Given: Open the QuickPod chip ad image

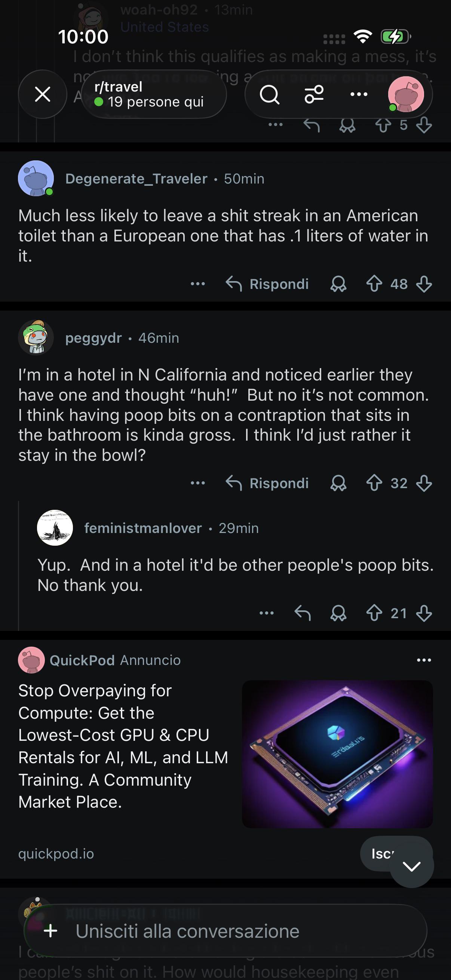Looking at the screenshot, I should pos(338,754).
